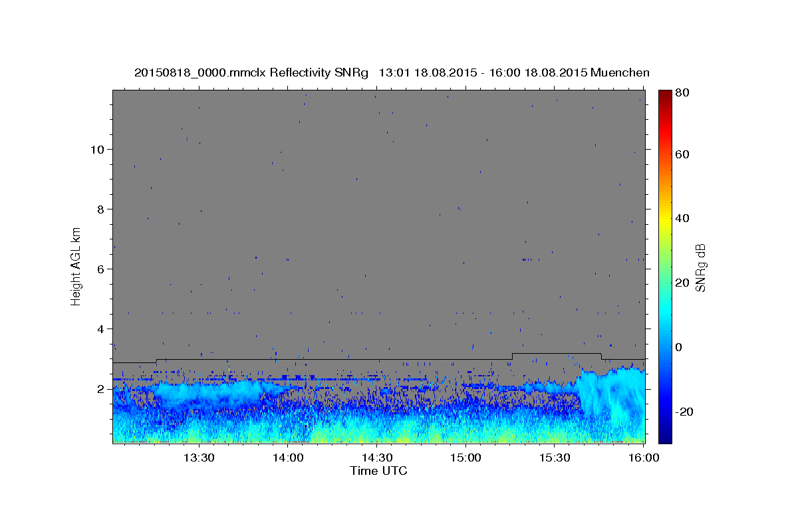
Task: Click the height tick label 6
Action: pos(101,269)
